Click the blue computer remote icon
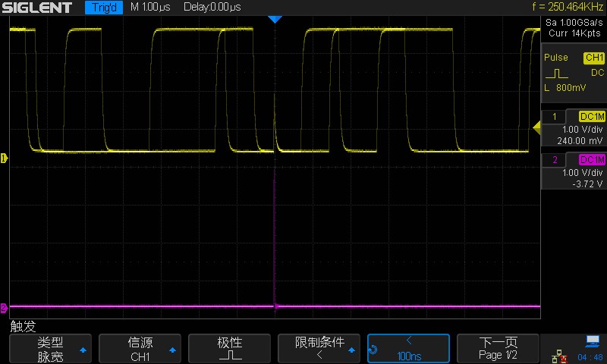Viewport: 607px width, 364px height. click(593, 341)
